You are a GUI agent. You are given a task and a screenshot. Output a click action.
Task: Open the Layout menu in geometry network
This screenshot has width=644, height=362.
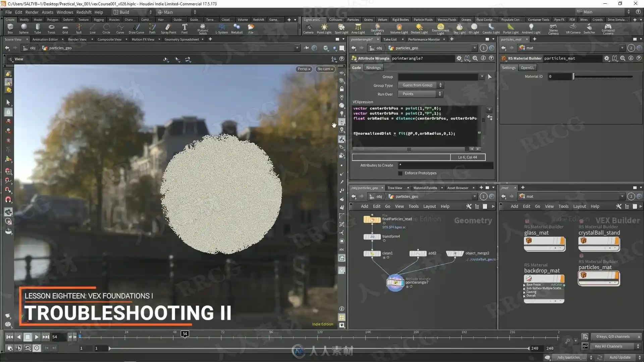(x=429, y=206)
